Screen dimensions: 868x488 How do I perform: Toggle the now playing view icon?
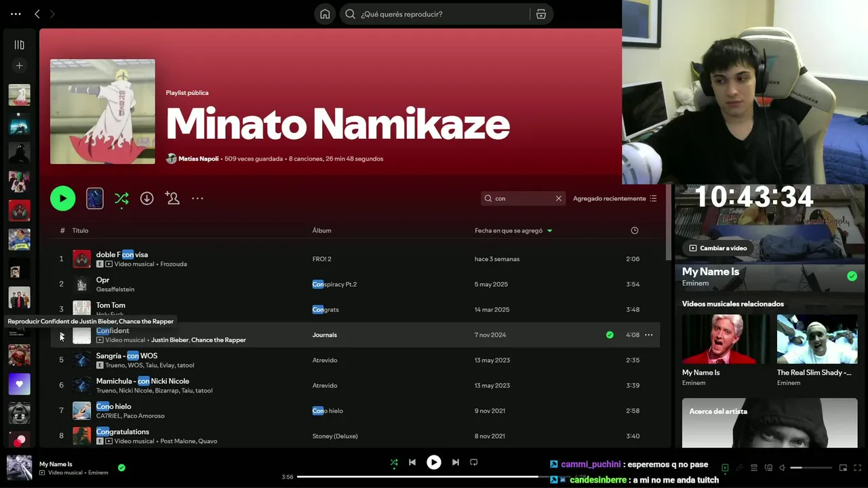tap(725, 468)
